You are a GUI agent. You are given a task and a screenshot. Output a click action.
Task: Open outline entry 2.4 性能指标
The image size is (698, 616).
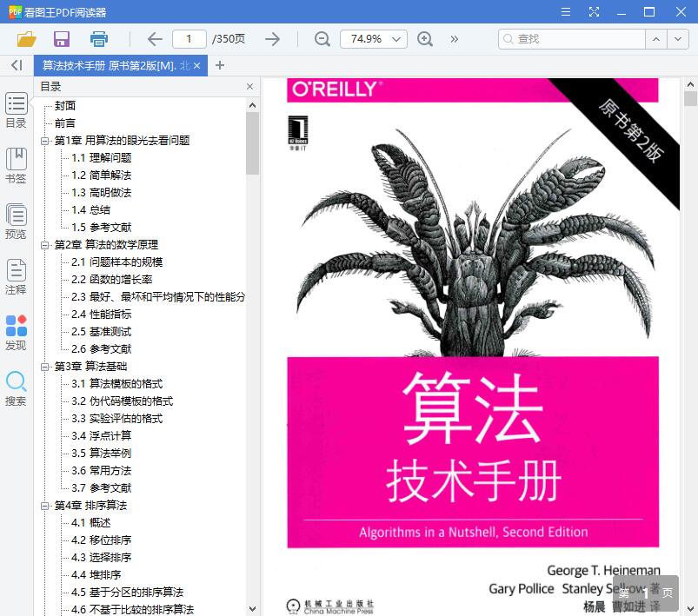click(102, 314)
